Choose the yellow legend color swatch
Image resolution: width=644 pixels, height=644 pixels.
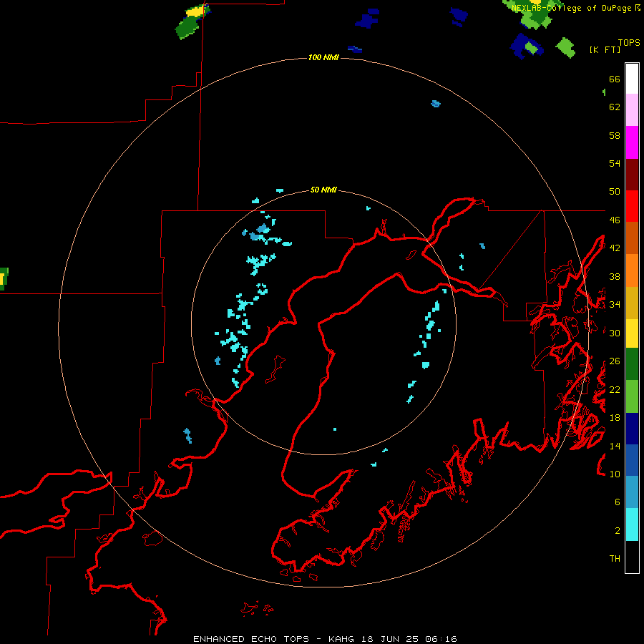[x=632, y=333]
